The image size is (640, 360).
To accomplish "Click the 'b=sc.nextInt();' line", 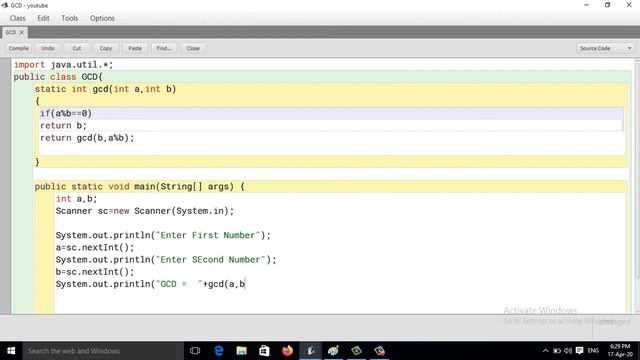I will (x=95, y=272).
